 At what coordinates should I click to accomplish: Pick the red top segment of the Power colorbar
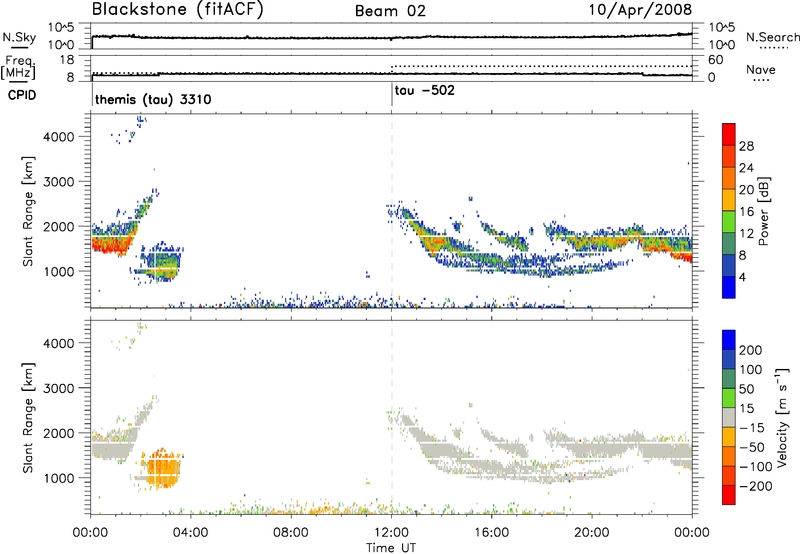pyautogui.click(x=729, y=134)
